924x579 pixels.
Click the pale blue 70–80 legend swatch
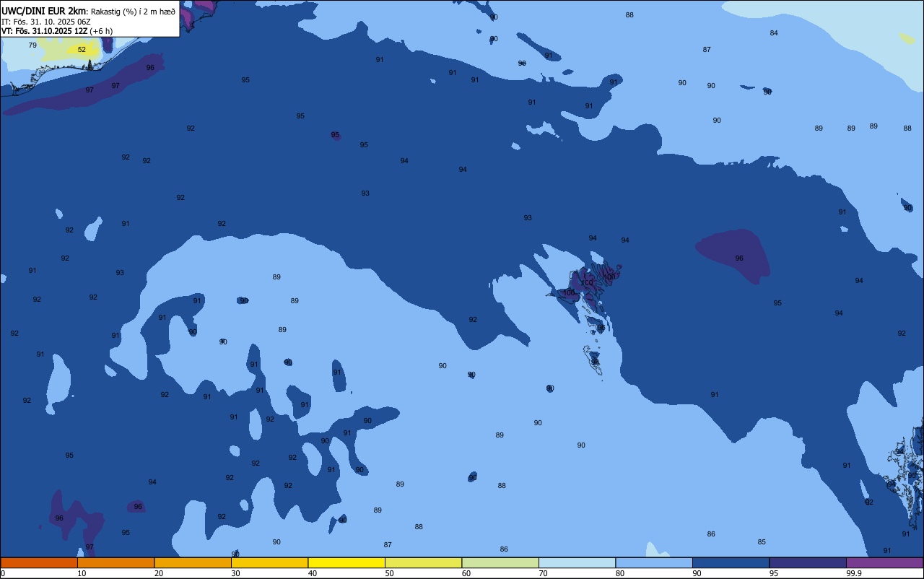click(577, 562)
